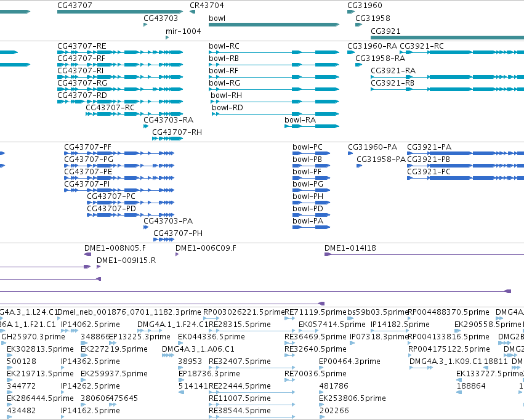The height and width of the screenshot is (420, 524).
Task: Select the CG43703 gene arrow
Action: [x=145, y=25]
